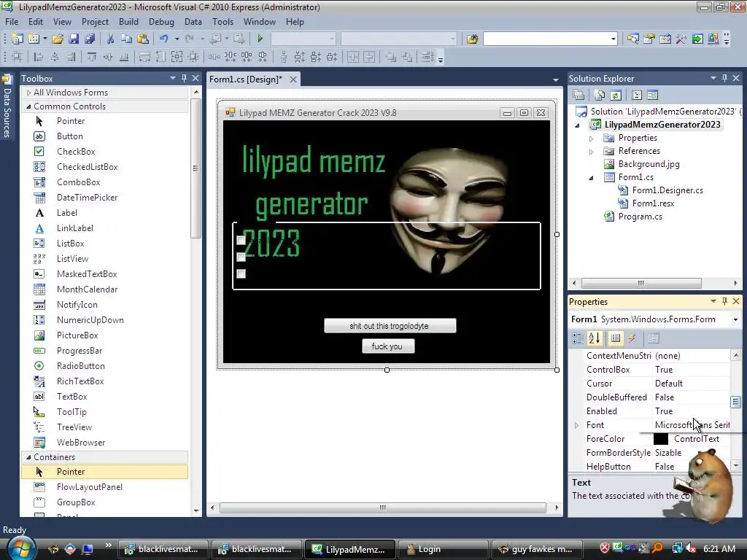Viewport: 747px width, 560px height.
Task: Click Categorized view icon in Properties panel
Action: (578, 338)
